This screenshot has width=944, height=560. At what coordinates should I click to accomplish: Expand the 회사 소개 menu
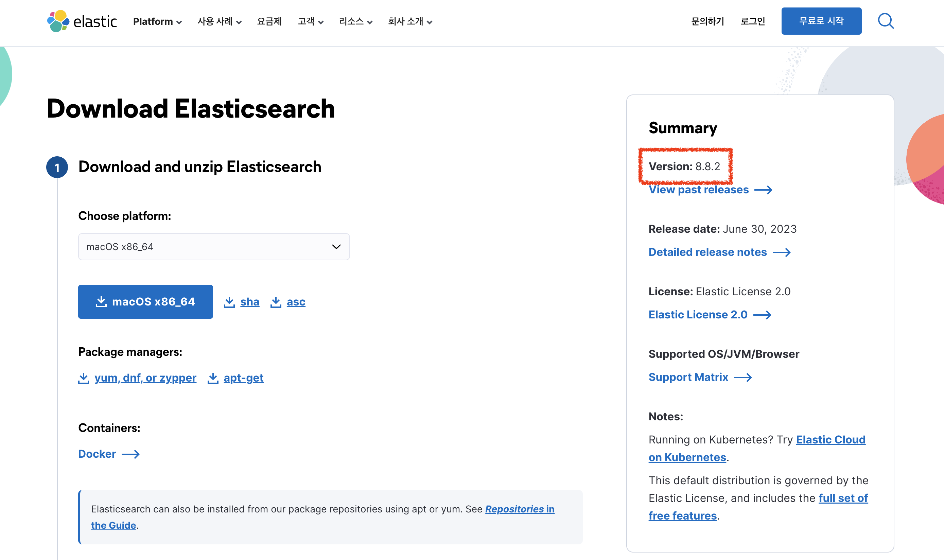pos(410,21)
